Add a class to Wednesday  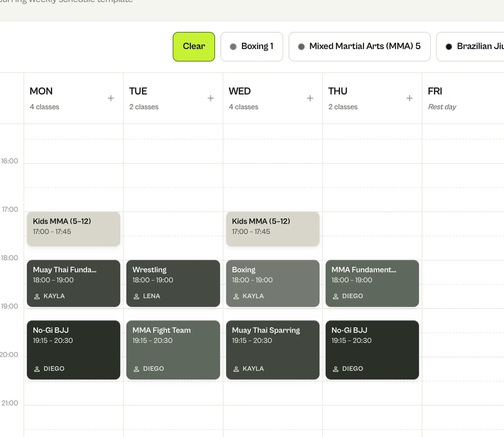pyautogui.click(x=310, y=98)
